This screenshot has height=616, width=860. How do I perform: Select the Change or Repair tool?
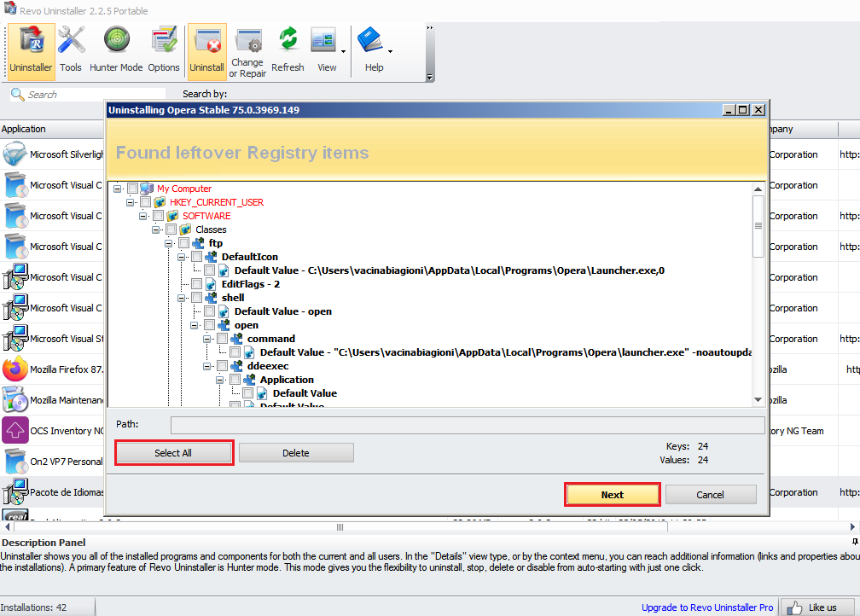tap(247, 47)
